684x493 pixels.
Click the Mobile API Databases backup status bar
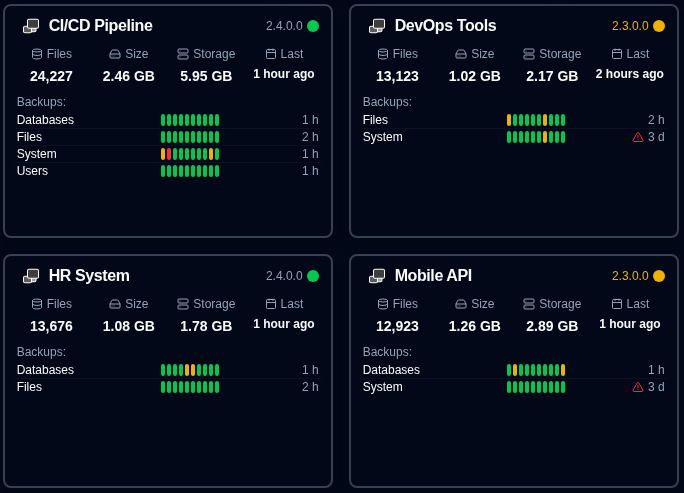536,370
